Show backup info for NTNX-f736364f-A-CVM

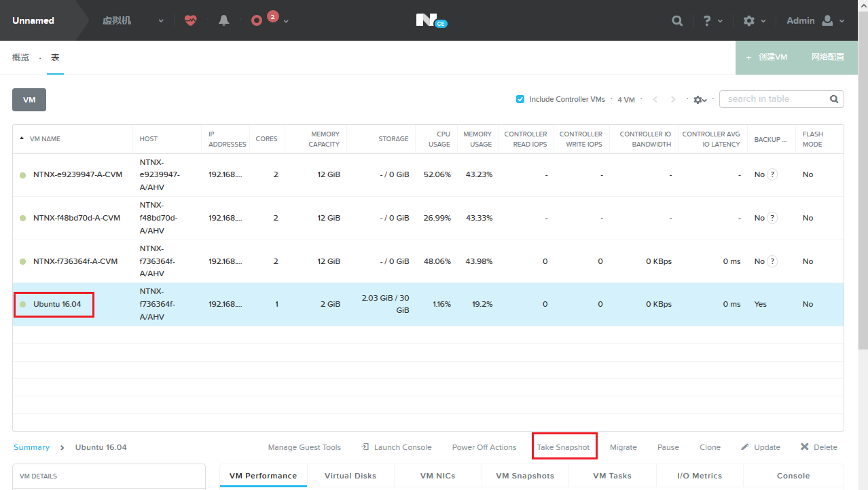click(772, 261)
